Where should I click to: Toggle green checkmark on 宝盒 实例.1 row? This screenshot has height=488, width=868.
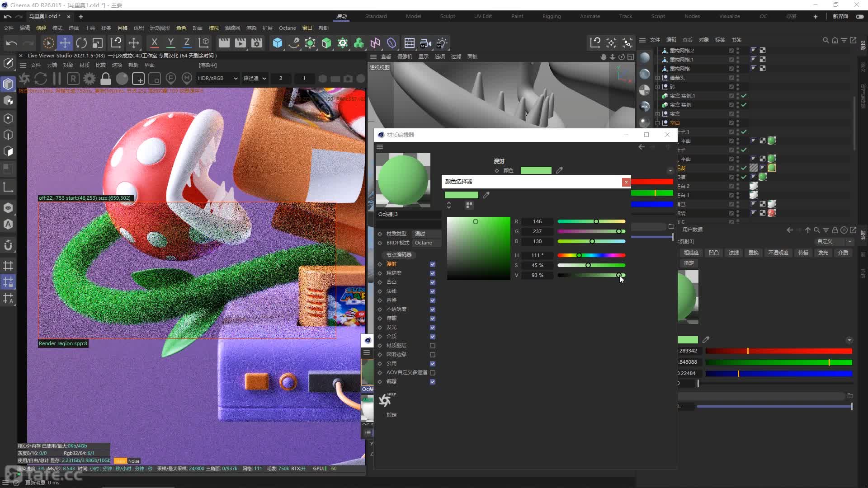(x=744, y=96)
